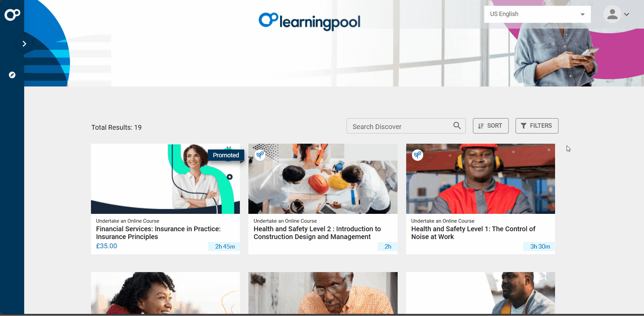Expand the left sidebar navigation arrow
Image resolution: width=644 pixels, height=316 pixels.
point(24,44)
